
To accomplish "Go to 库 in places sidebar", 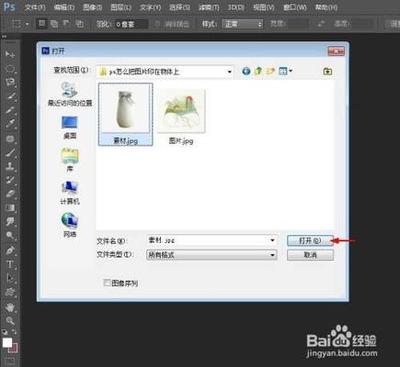I will pyautogui.click(x=69, y=160).
